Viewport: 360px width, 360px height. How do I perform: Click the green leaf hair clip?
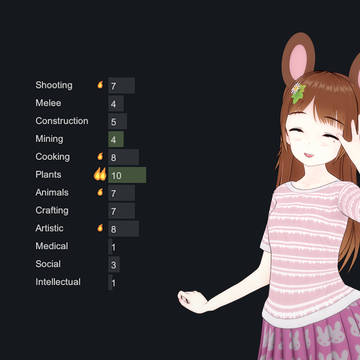pos(298,93)
